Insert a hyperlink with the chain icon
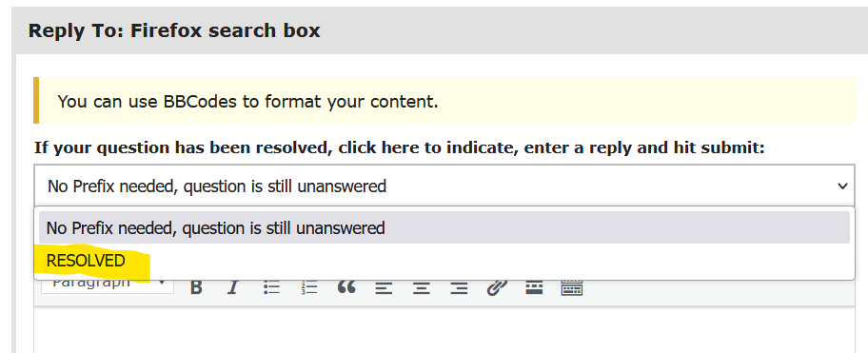The image size is (868, 353). (x=497, y=287)
